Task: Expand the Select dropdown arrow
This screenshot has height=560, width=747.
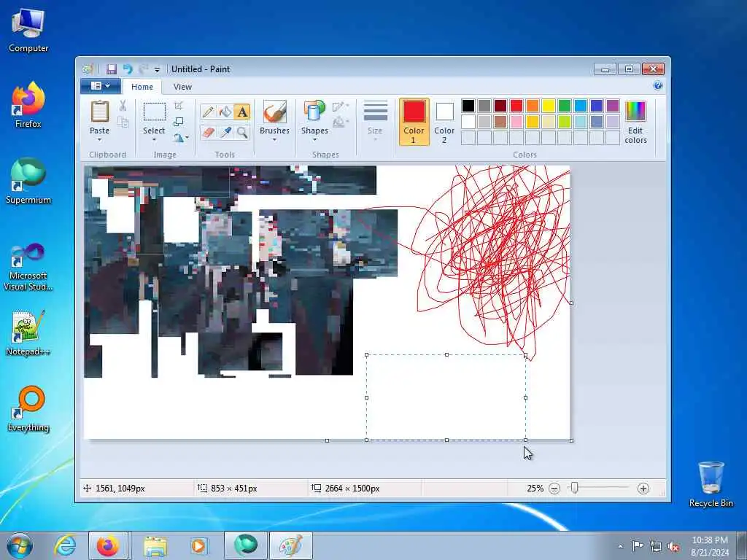Action: click(155, 139)
